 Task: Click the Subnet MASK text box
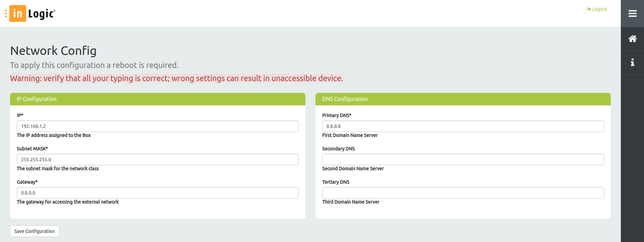pyautogui.click(x=157, y=159)
